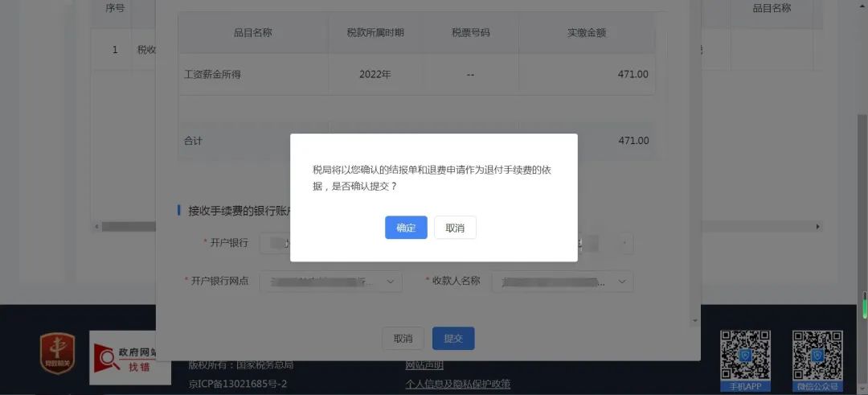Image resolution: width=868 pixels, height=395 pixels.
Task: Click the green page scrollbar thumb
Action: click(865, 303)
